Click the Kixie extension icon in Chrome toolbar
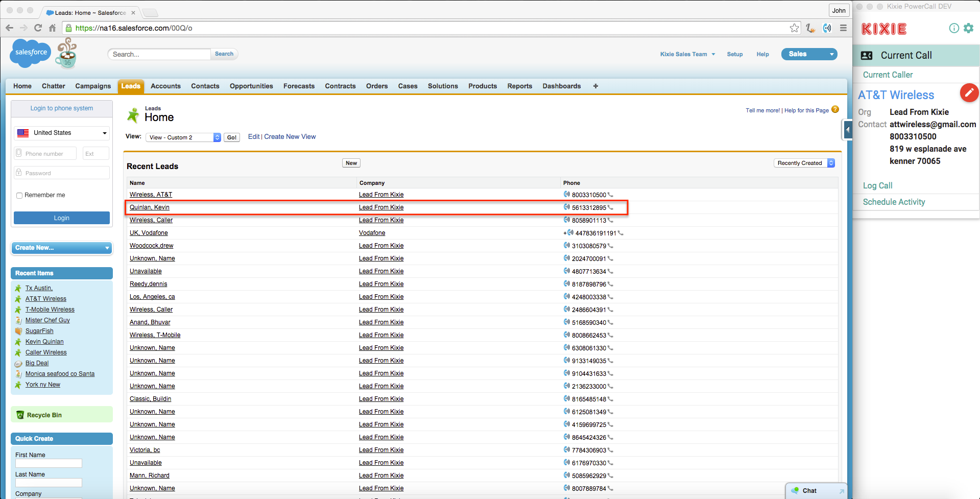 pos(827,28)
